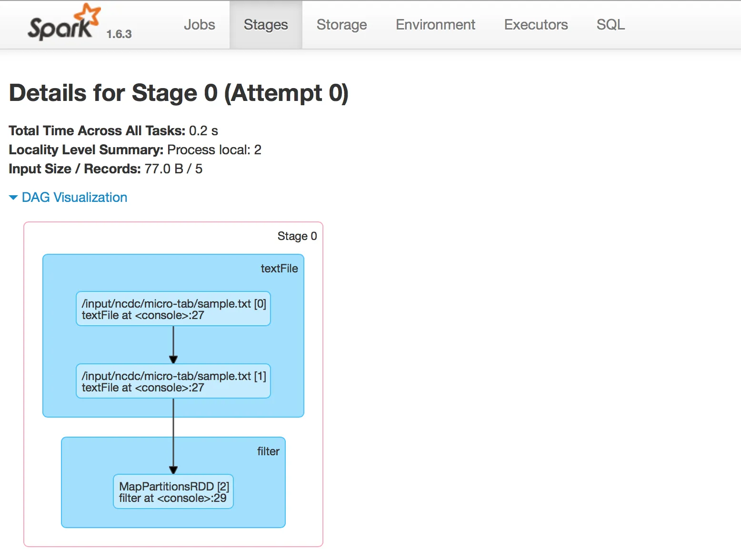Viewport: 741px width, 560px height.
Task: Select the sample.txt [0] RDD node
Action: tap(173, 309)
